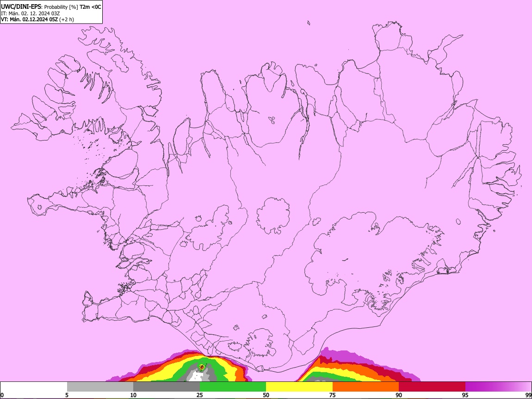The width and height of the screenshot is (532, 399).
Task: Click the "T2m <0C" parameter label
Action: pyautogui.click(x=90, y=7)
